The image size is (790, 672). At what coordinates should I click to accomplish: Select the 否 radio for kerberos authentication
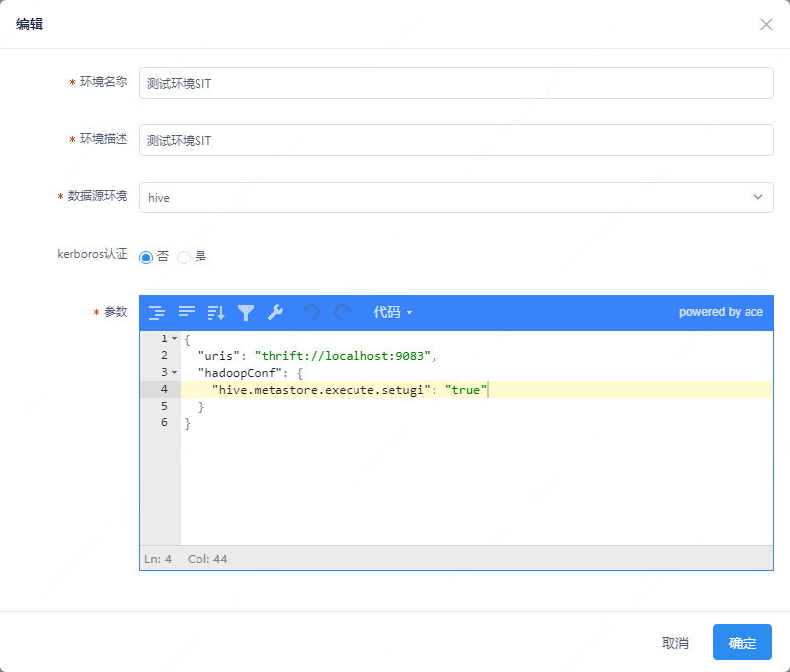[x=146, y=257]
